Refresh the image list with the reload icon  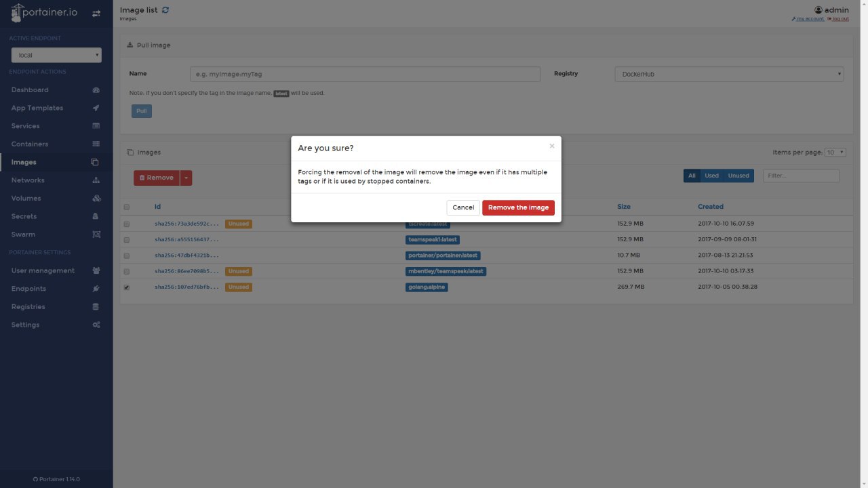[166, 10]
